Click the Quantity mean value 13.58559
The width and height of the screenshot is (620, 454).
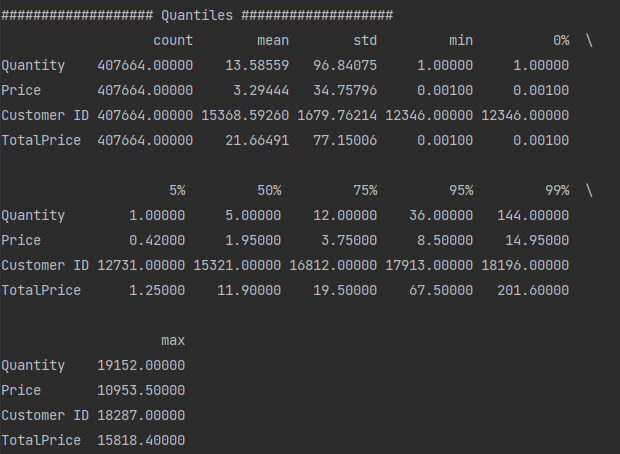coord(257,65)
